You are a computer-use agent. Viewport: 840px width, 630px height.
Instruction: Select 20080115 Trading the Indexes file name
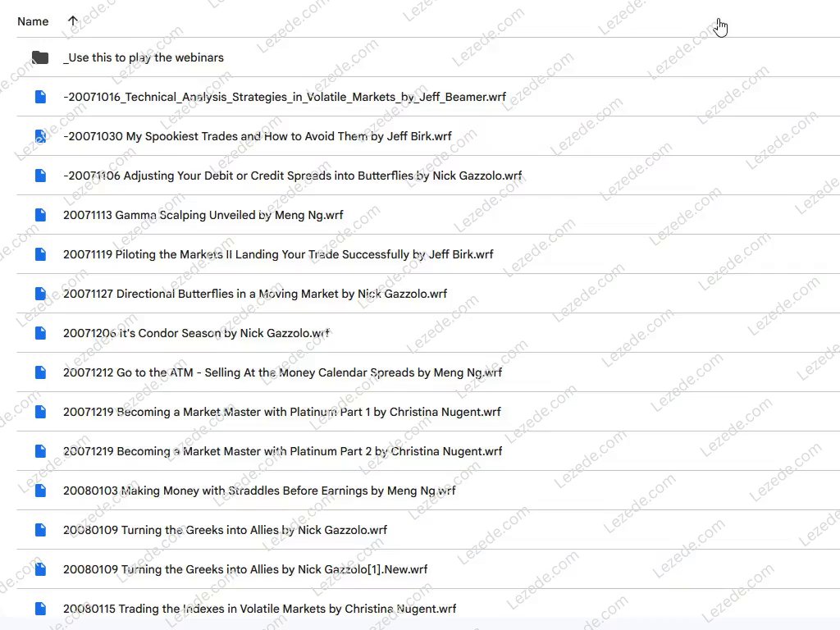click(x=260, y=609)
